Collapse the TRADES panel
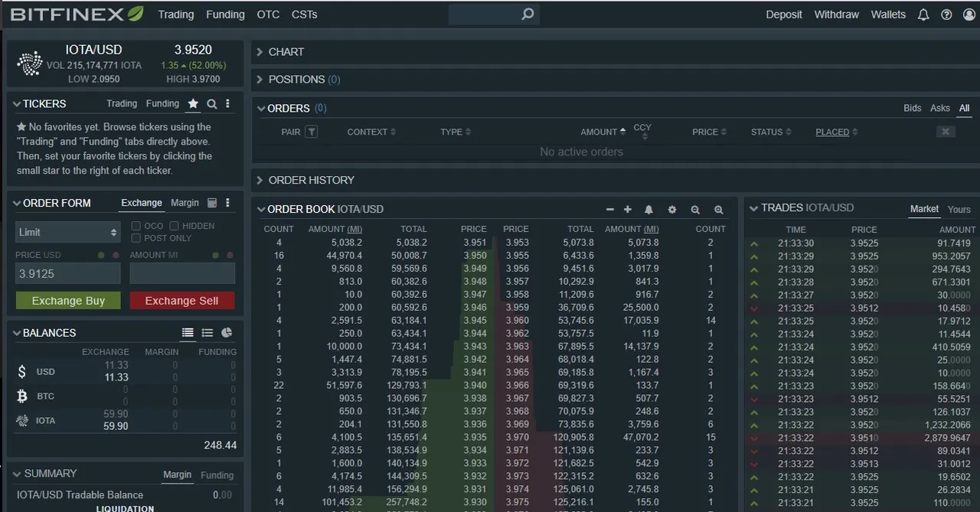 click(x=753, y=208)
